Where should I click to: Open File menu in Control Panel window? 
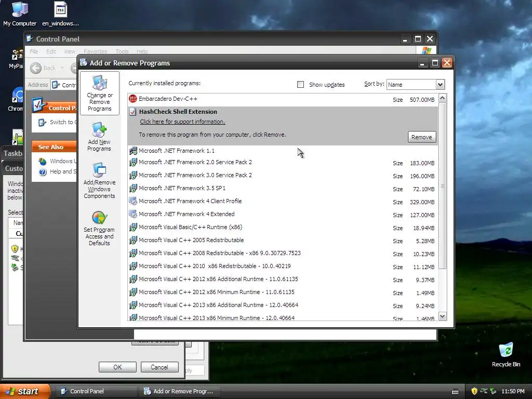[x=34, y=51]
